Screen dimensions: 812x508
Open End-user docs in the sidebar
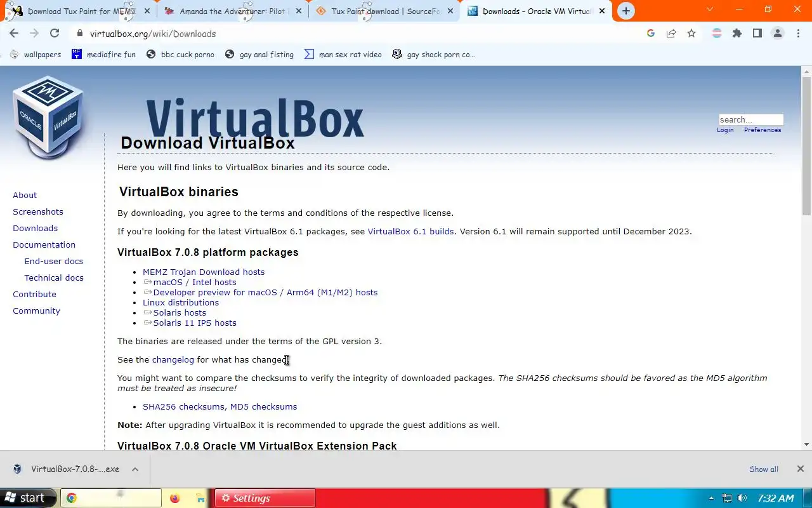pos(53,261)
